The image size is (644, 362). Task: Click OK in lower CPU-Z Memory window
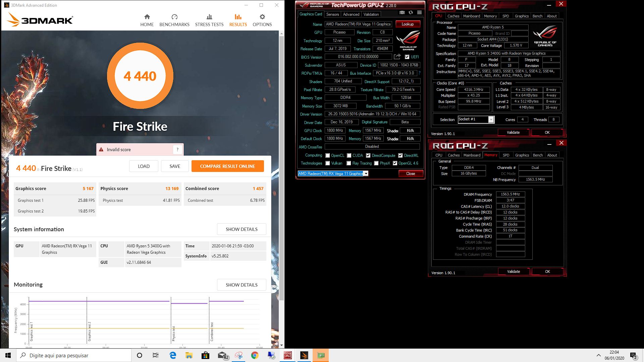coord(547,271)
